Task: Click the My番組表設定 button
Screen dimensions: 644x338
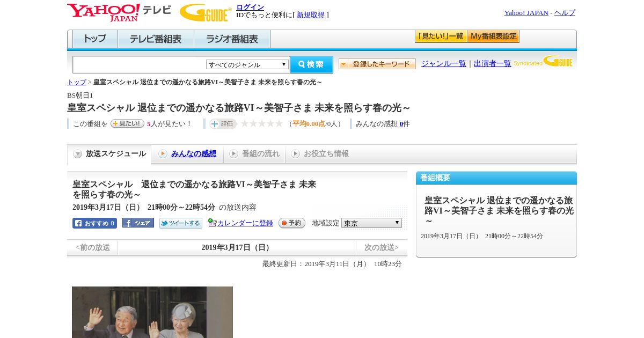Action: pos(493,36)
